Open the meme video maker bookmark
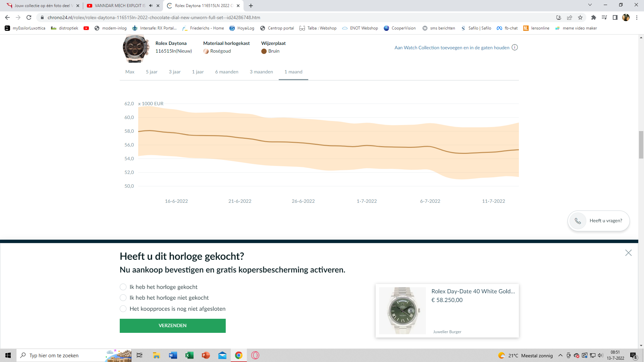The height and width of the screenshot is (362, 644). 576,28
